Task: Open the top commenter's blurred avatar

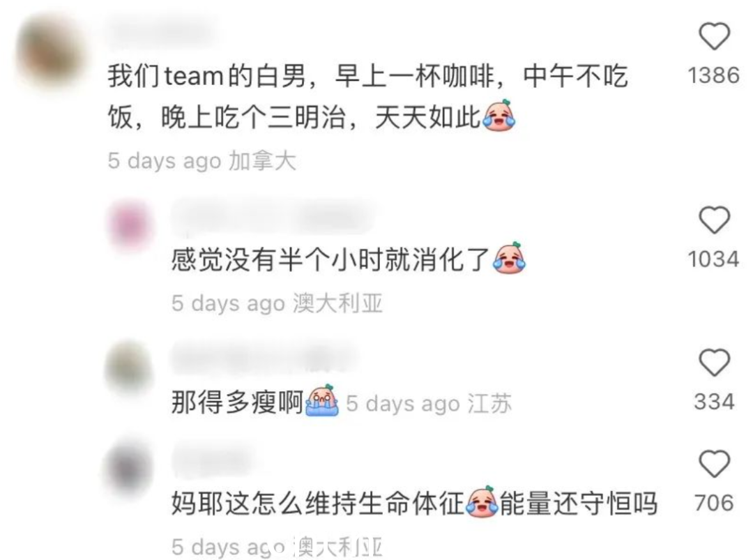Action: coord(50,50)
